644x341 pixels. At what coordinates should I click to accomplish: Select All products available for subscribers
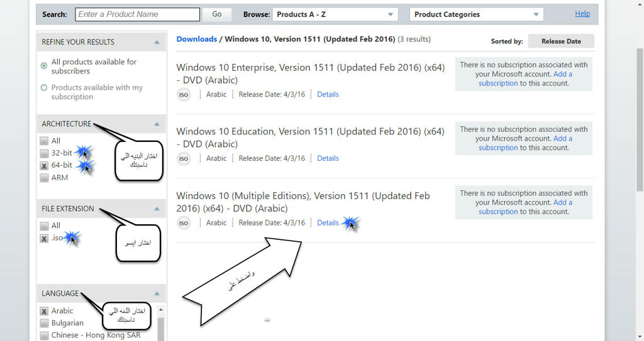point(44,66)
